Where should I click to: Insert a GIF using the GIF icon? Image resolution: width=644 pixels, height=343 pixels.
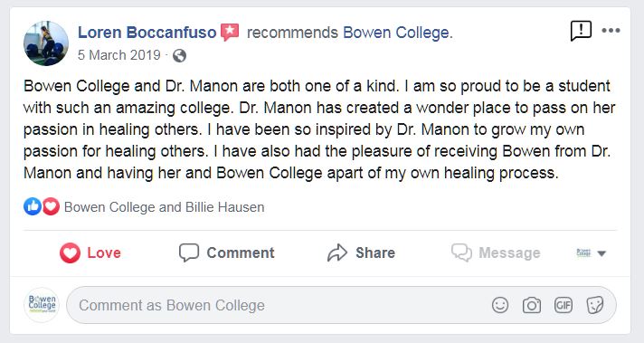coord(563,305)
